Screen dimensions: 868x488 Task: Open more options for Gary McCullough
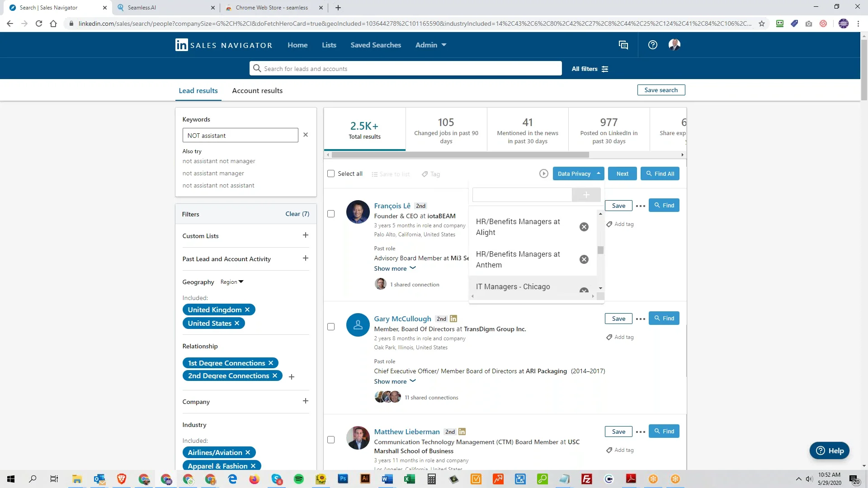[x=641, y=319]
